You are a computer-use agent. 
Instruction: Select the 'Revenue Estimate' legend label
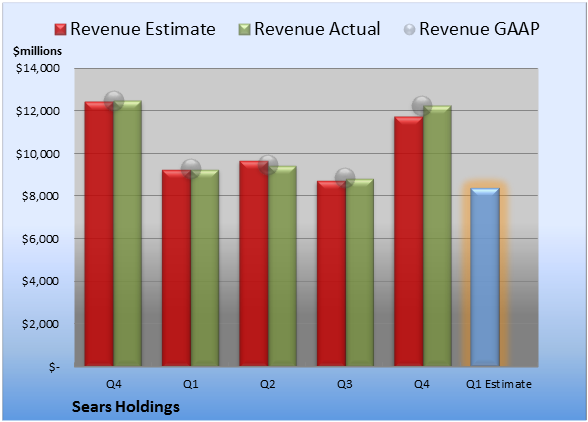coord(143,29)
